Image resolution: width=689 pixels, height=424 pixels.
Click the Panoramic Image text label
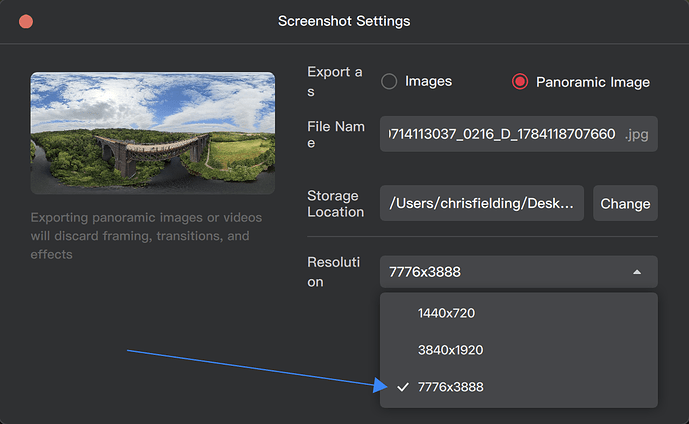click(593, 82)
